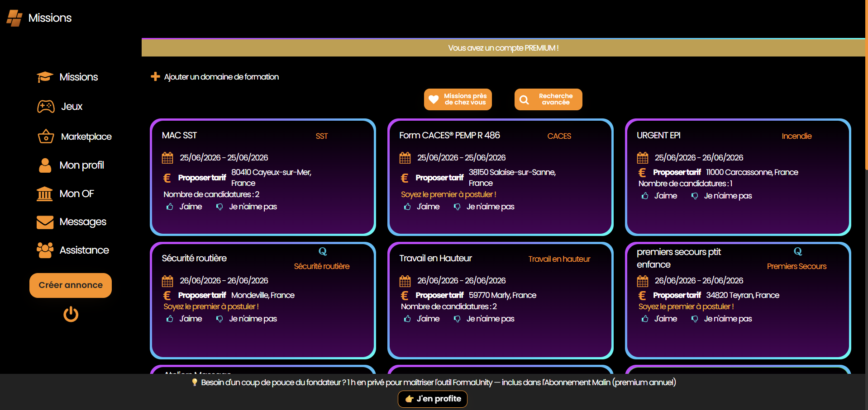Click the Incendie category tag
Screen dimensions: 868x410
click(x=796, y=136)
